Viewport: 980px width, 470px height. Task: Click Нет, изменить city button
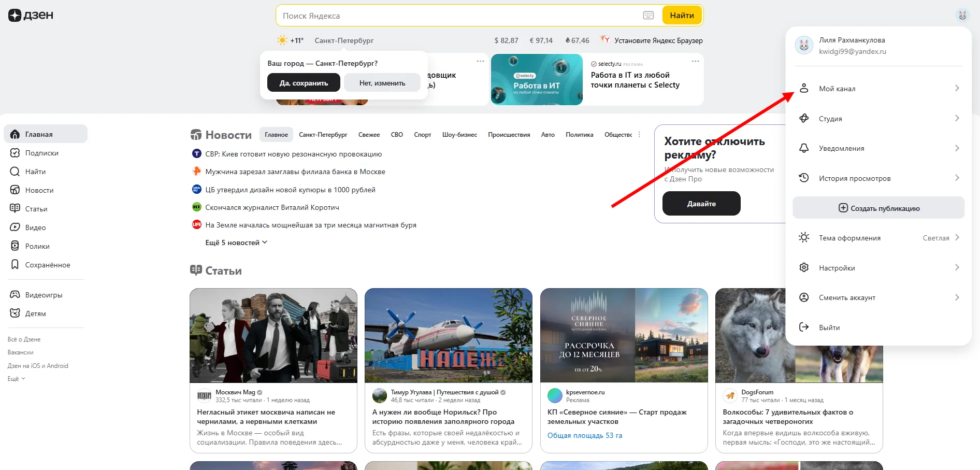point(382,83)
